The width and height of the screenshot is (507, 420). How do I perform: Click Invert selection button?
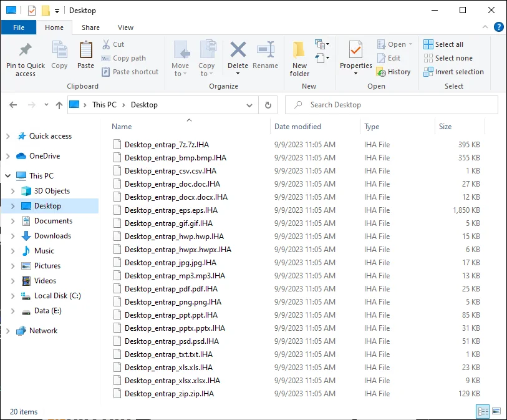[453, 72]
